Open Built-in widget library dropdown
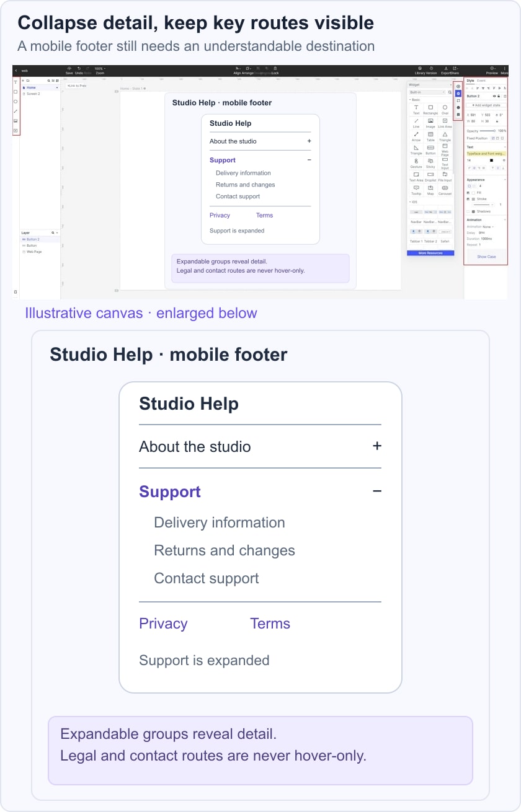The height and width of the screenshot is (812, 521). pos(427,92)
